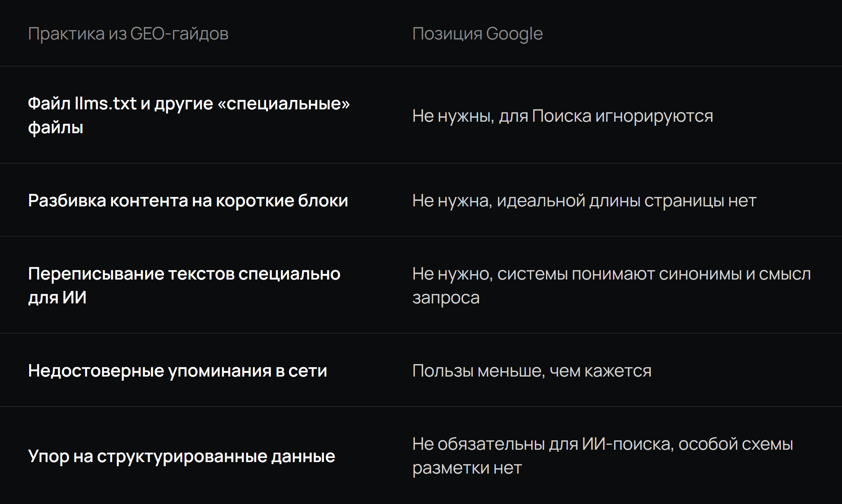This screenshot has height=504, width=842.
Task: Select the cell "Файл llms.txt и другие «специальные» файлы"
Action: (189, 116)
